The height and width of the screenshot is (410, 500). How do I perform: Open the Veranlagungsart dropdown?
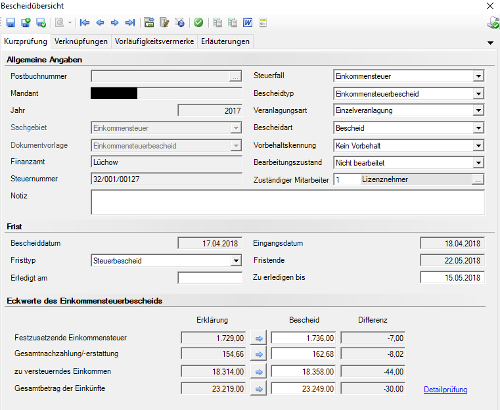[x=478, y=110]
